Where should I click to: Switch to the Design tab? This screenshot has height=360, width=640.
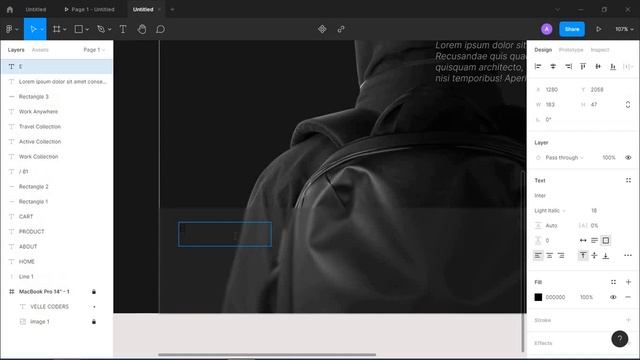pyautogui.click(x=543, y=50)
